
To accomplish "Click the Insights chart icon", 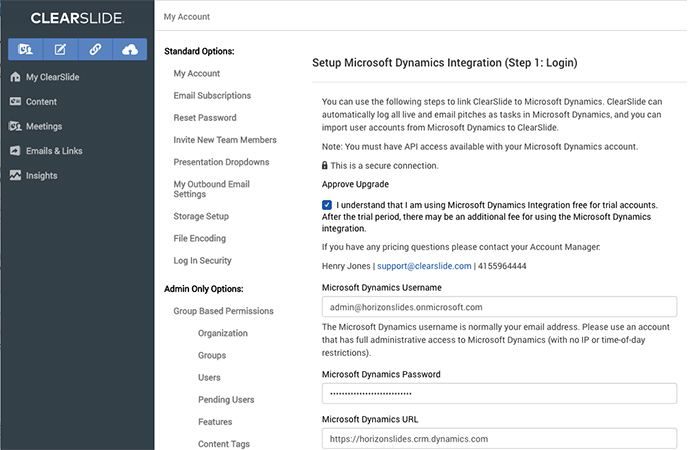I will (x=15, y=175).
